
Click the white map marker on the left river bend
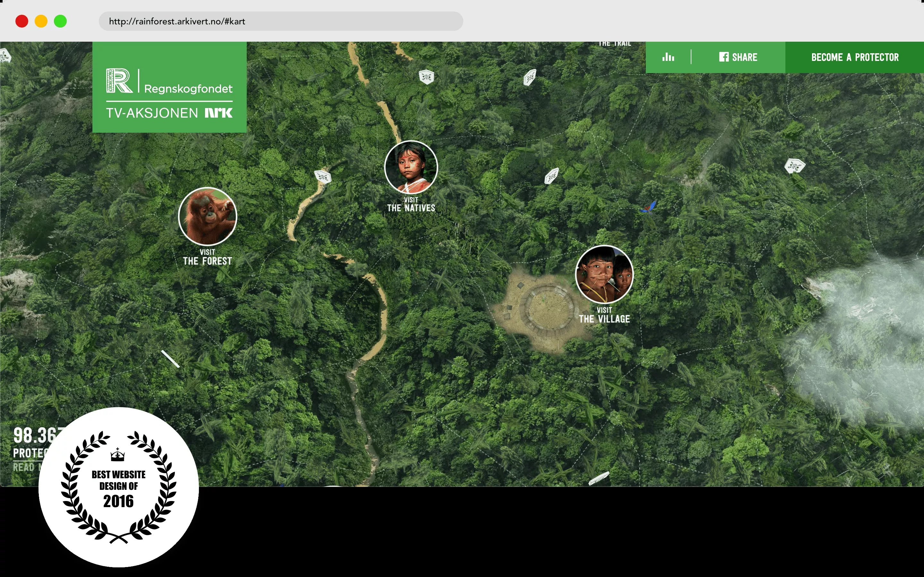[x=323, y=177]
